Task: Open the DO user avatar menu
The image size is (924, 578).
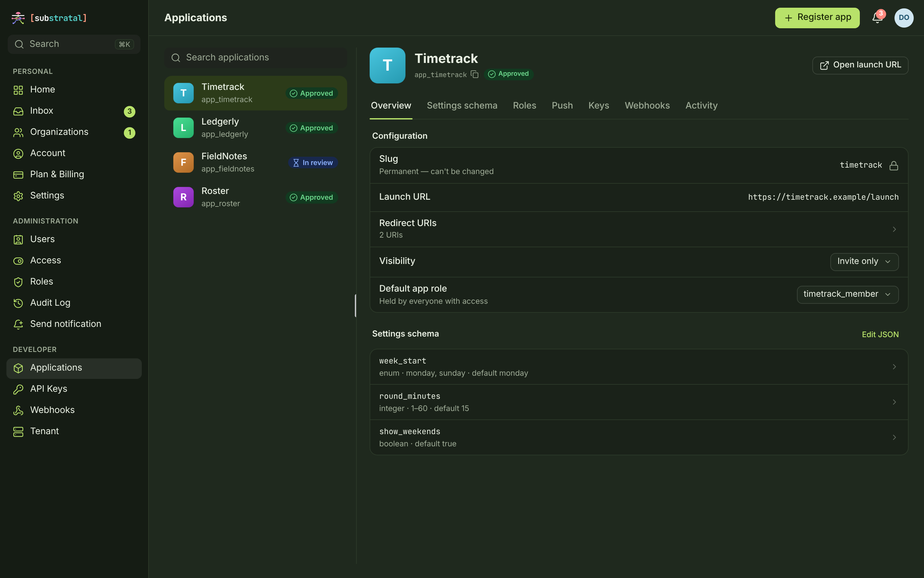Action: point(904,18)
